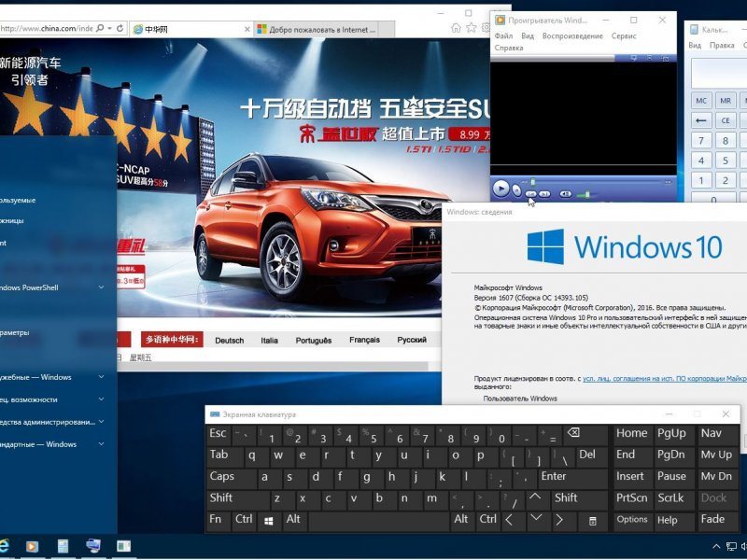Click the search magnifier in IE address bar
The width and height of the screenshot is (747, 560).
(x=100, y=28)
